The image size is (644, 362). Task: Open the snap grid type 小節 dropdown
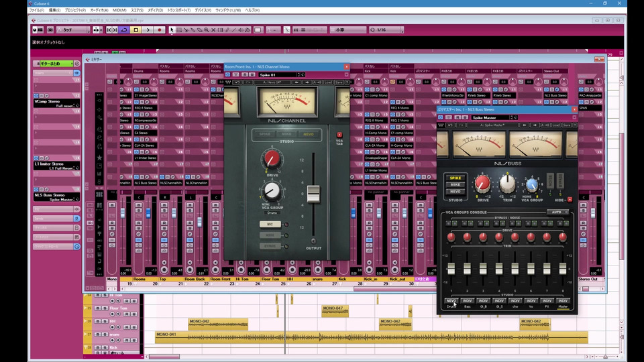[x=348, y=30]
